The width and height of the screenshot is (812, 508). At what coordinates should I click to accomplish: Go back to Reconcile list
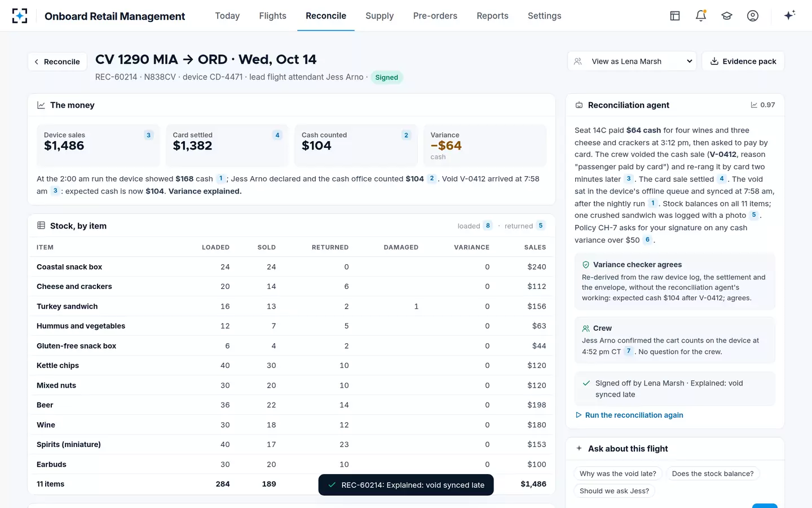click(x=58, y=62)
